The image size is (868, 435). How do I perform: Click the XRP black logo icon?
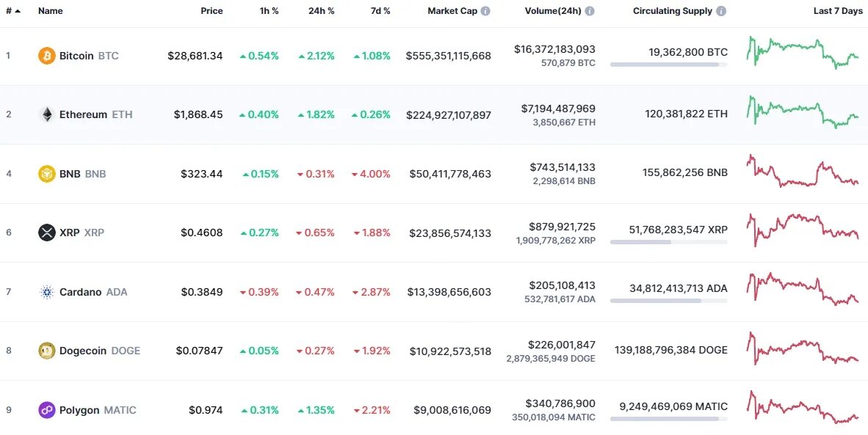coord(47,233)
